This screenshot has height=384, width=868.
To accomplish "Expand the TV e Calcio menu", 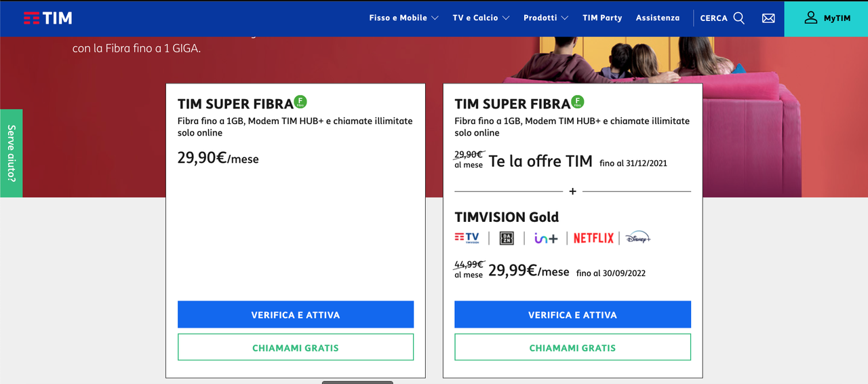I will [481, 18].
